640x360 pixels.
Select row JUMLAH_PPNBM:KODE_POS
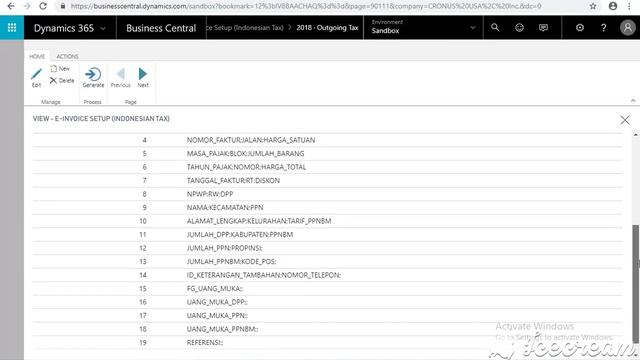pyautogui.click(x=327, y=261)
